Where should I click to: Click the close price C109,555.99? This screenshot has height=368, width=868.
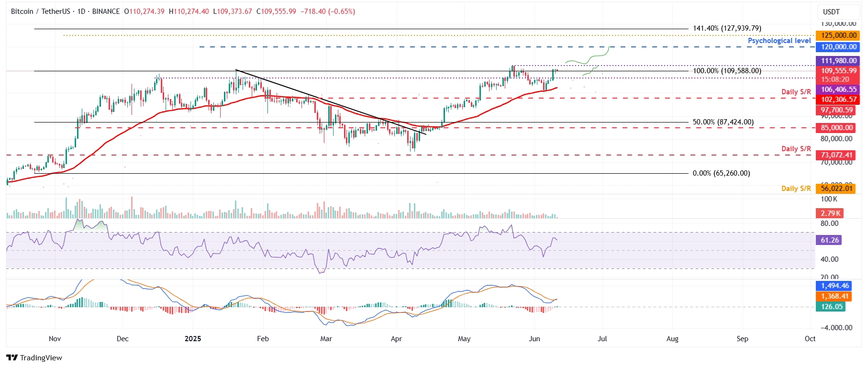[x=276, y=11]
